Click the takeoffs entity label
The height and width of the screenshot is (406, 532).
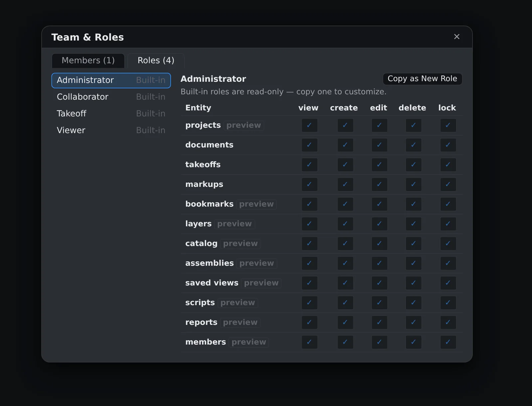[203, 165]
